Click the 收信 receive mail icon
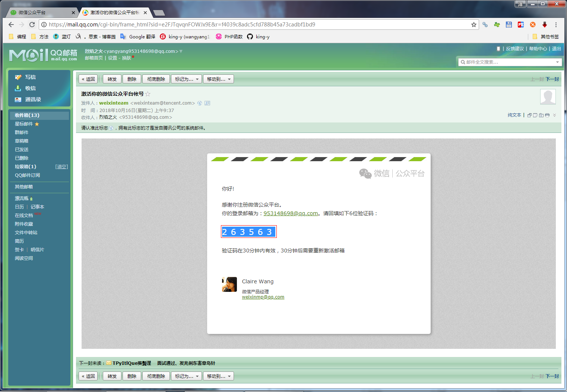The height and width of the screenshot is (392, 567). [18, 88]
